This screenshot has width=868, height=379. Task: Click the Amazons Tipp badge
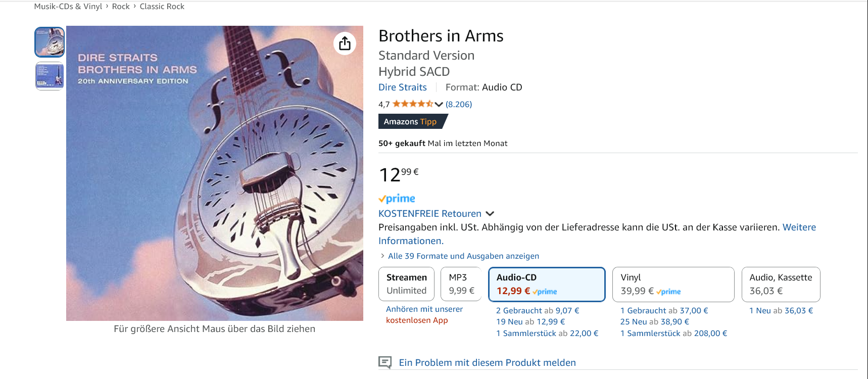pyautogui.click(x=411, y=122)
